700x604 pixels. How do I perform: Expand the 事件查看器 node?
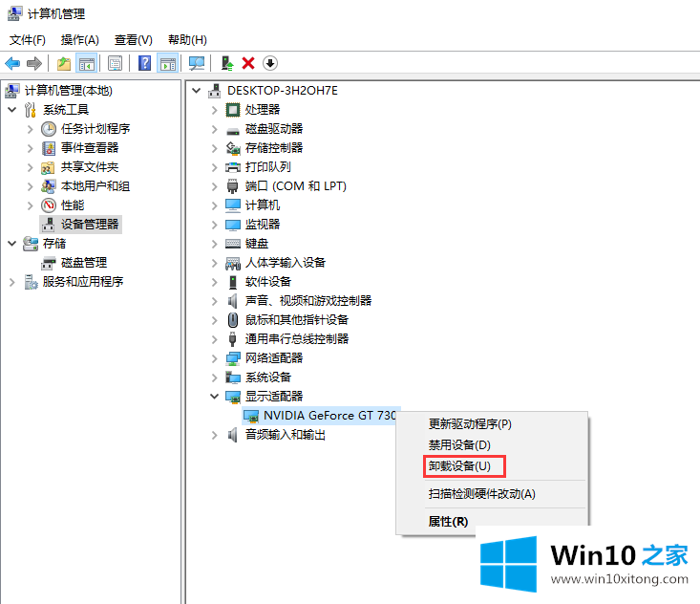tap(30, 148)
